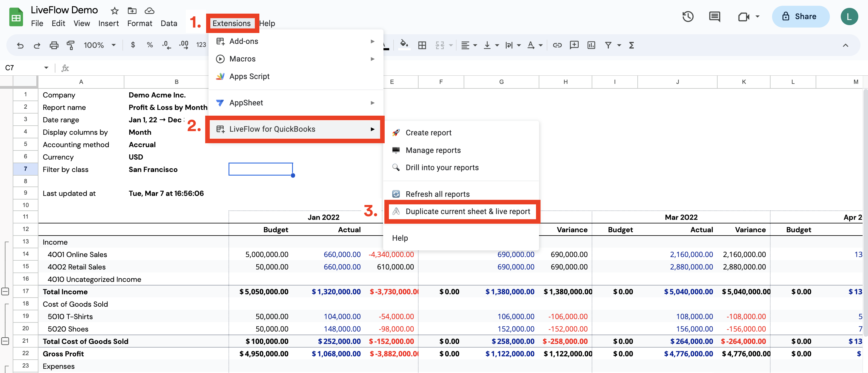
Task: Open the View menu
Action: (x=81, y=23)
